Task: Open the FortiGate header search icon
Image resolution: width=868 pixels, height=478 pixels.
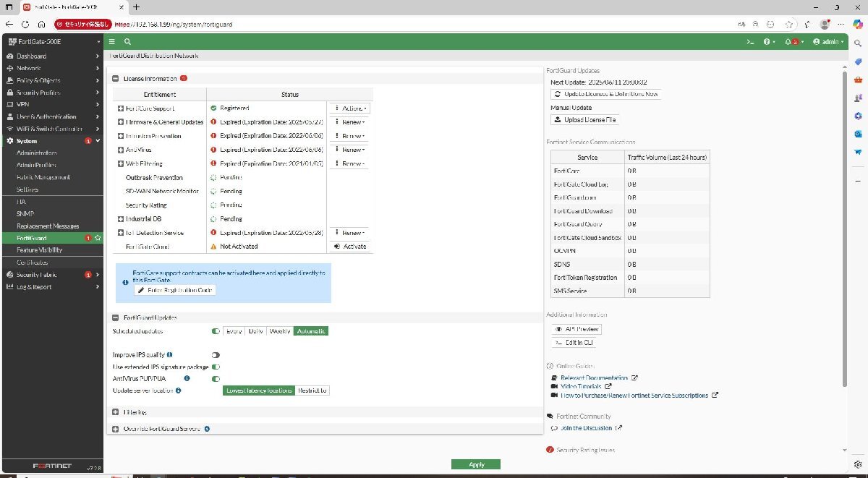Action: (127, 42)
